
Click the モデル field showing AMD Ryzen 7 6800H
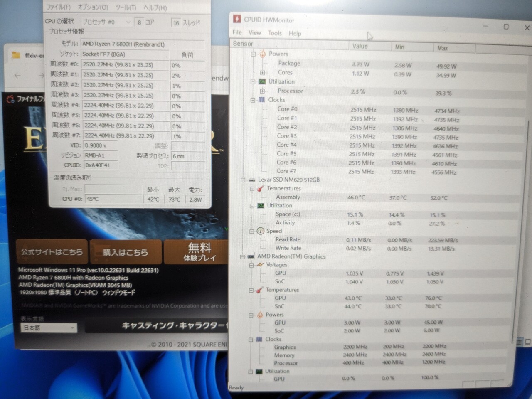click(143, 44)
